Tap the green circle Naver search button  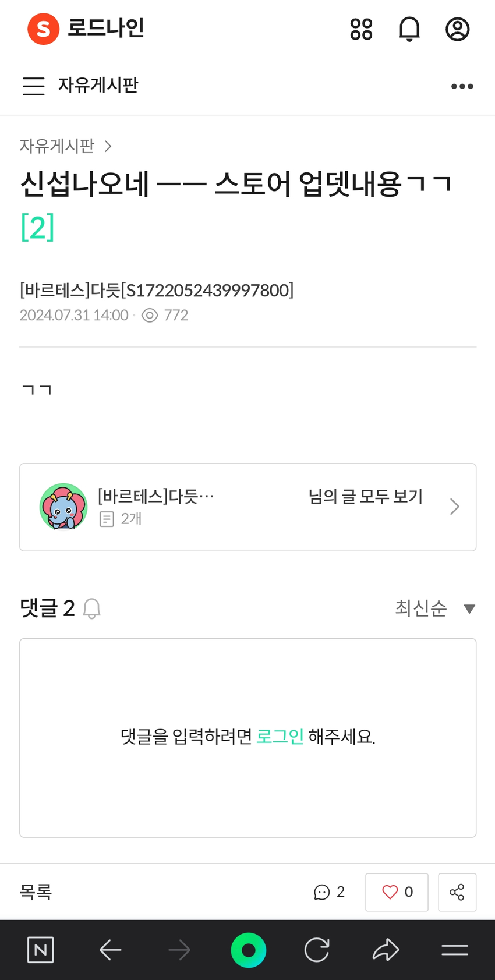point(249,950)
